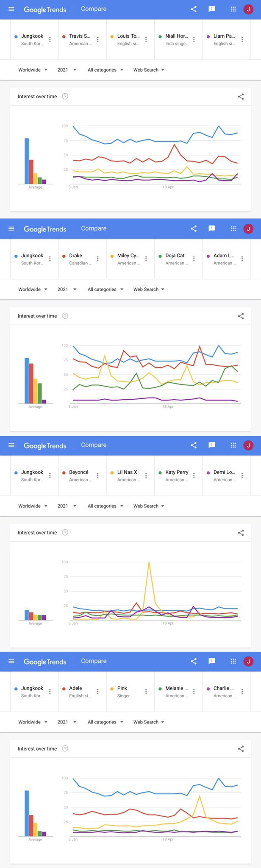This screenshot has height=868, width=261.
Task: Open 2021 dropdown under the Beyoncé comparison
Action: (67, 506)
